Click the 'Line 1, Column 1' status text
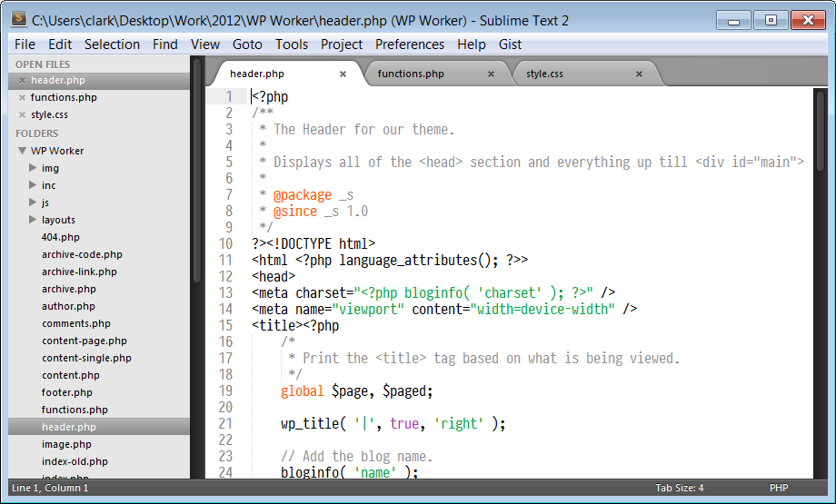The width and height of the screenshot is (836, 504). [x=50, y=488]
